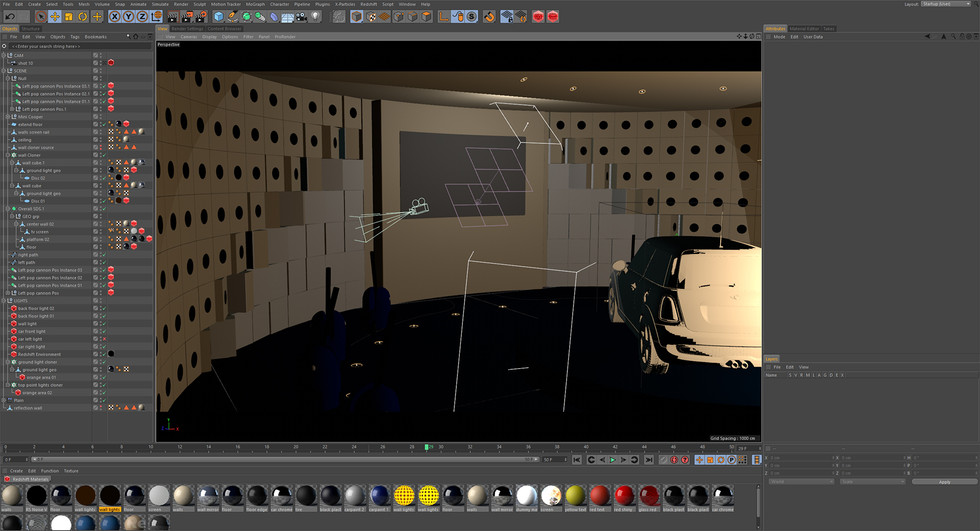Toggle the Z axis lock
Image resolution: width=980 pixels, height=531 pixels.
tap(142, 17)
